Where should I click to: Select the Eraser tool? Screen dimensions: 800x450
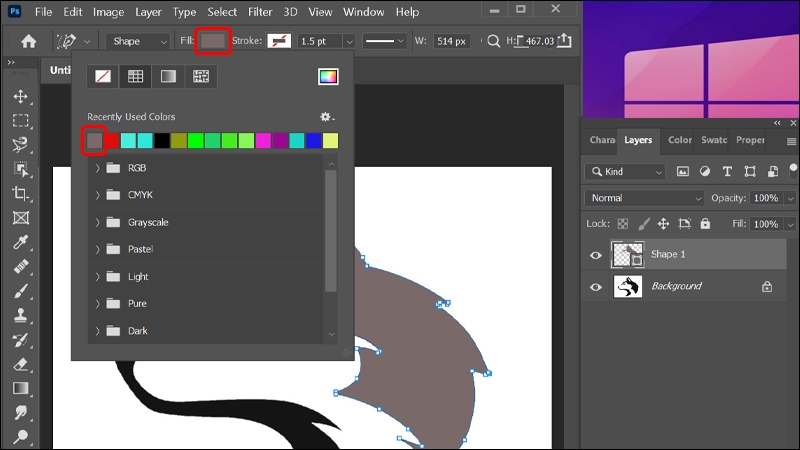[20, 364]
